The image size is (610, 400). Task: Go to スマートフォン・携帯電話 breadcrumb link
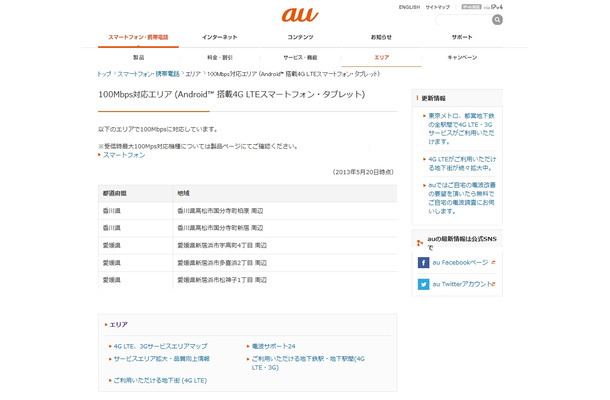(x=148, y=74)
